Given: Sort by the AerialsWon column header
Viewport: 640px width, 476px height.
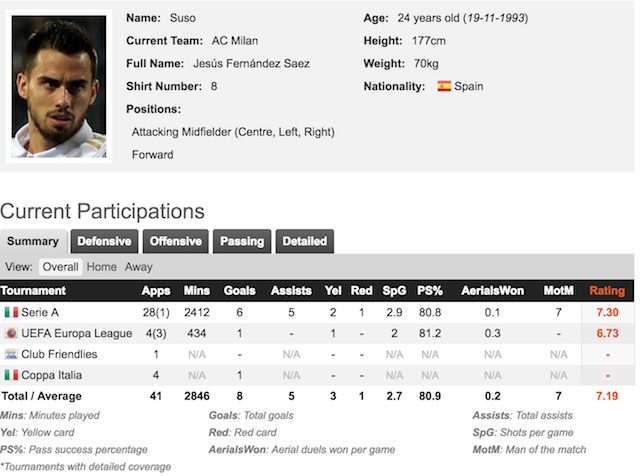Looking at the screenshot, I should click(x=493, y=291).
